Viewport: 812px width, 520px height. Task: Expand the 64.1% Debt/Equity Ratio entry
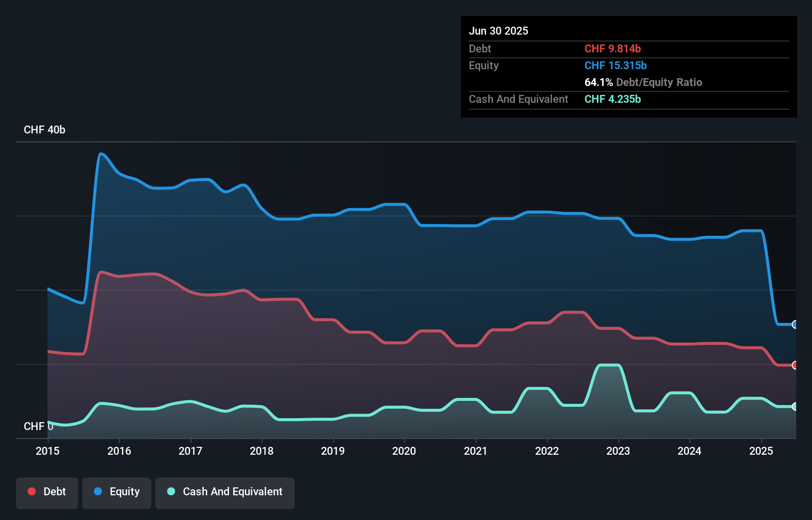[643, 83]
